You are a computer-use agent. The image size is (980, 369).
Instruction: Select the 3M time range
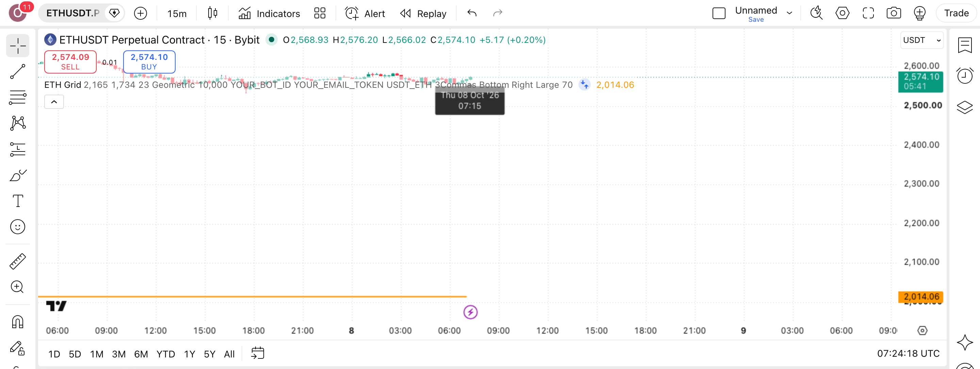click(x=119, y=354)
